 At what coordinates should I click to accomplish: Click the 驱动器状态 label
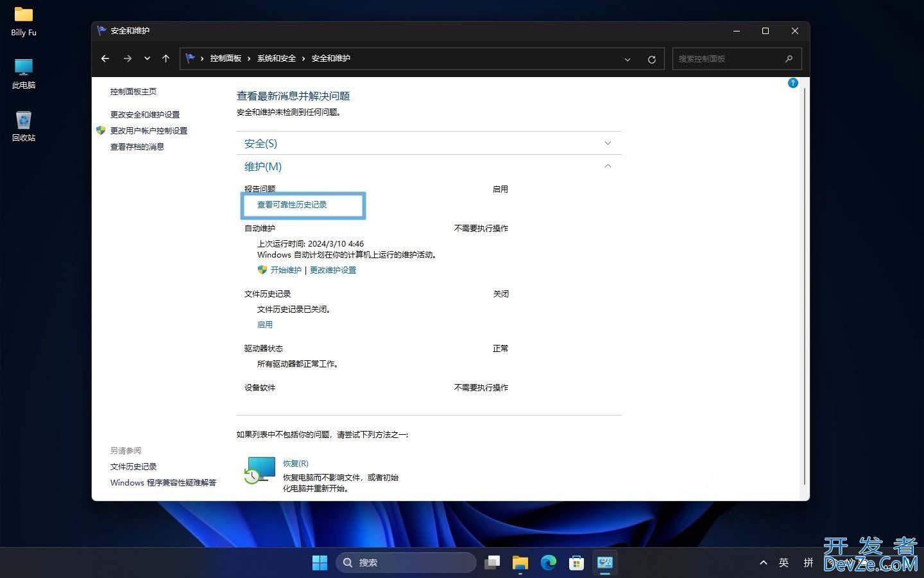pos(264,349)
